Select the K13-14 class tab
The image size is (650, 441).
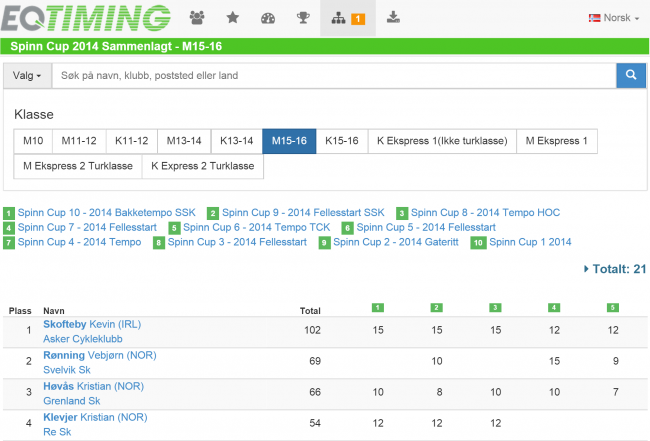pos(237,141)
